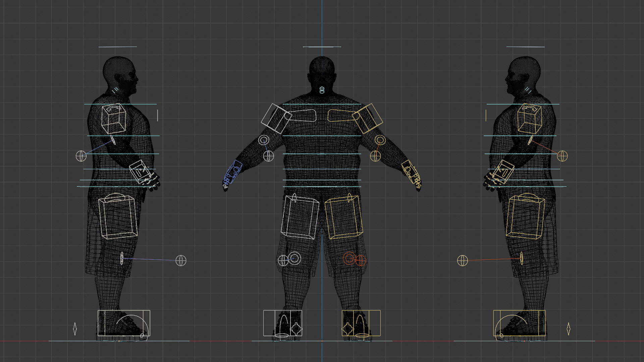Click yellow foot box control in front view
This screenshot has height=362, width=644.
pyautogui.click(x=361, y=323)
